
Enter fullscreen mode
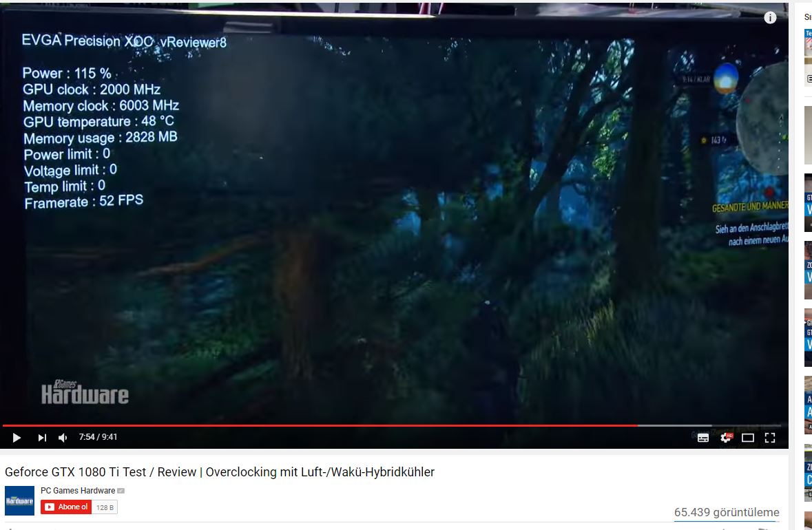(x=770, y=438)
